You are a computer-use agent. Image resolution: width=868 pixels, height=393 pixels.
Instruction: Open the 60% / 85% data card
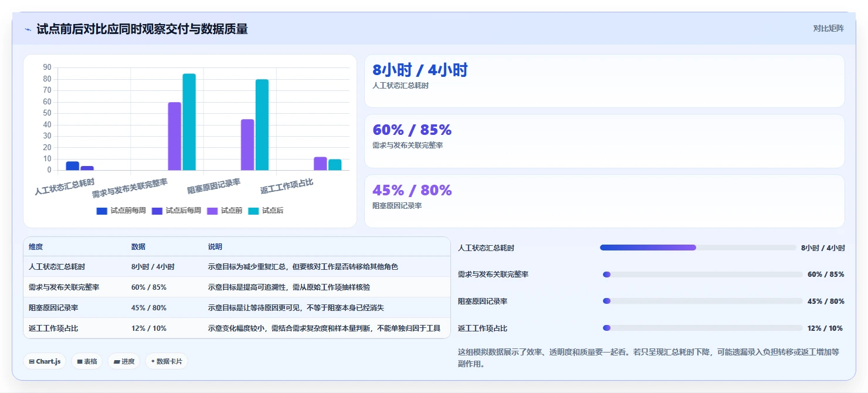[605, 141]
